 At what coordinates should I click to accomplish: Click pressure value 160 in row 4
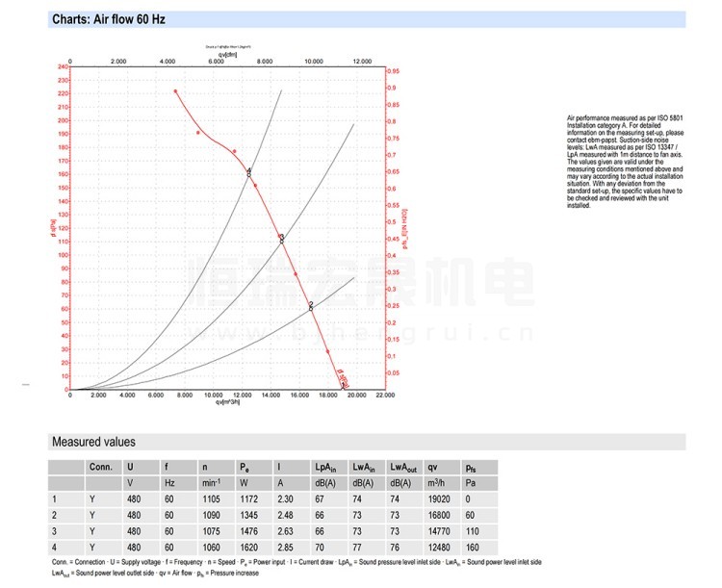point(471,547)
